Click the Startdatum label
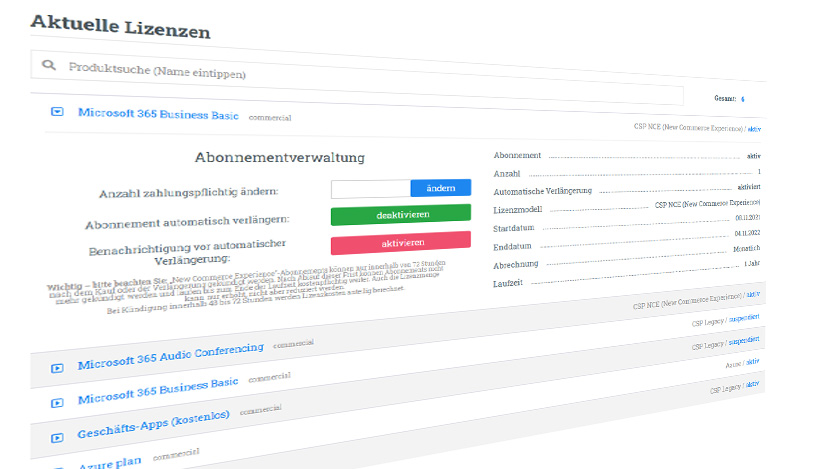The image size is (833, 469). pos(513,228)
